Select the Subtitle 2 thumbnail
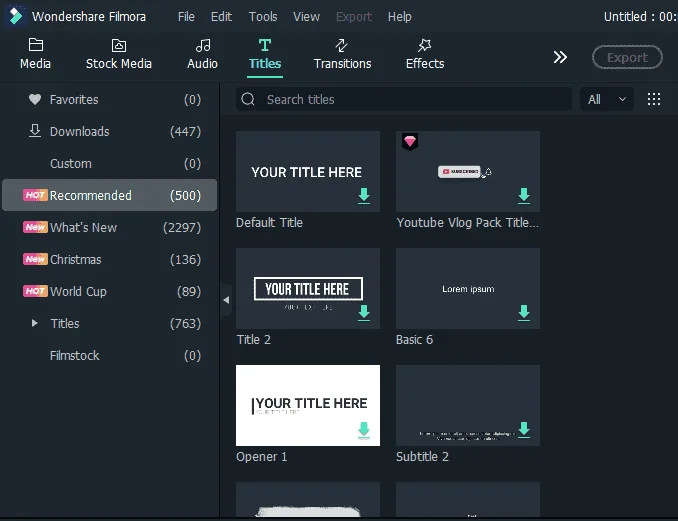The width and height of the screenshot is (678, 521). 467,405
